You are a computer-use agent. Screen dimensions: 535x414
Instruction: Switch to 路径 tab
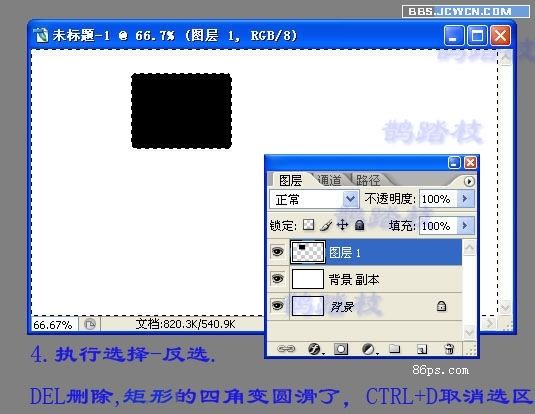[368, 180]
